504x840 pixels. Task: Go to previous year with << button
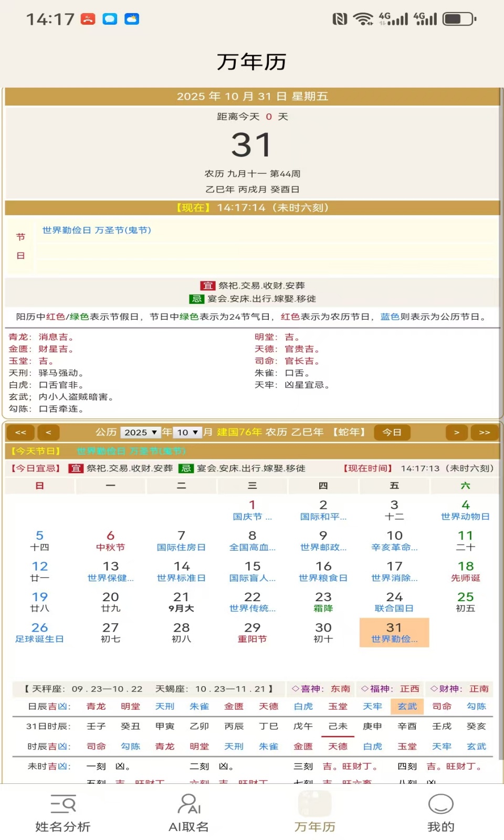20,432
